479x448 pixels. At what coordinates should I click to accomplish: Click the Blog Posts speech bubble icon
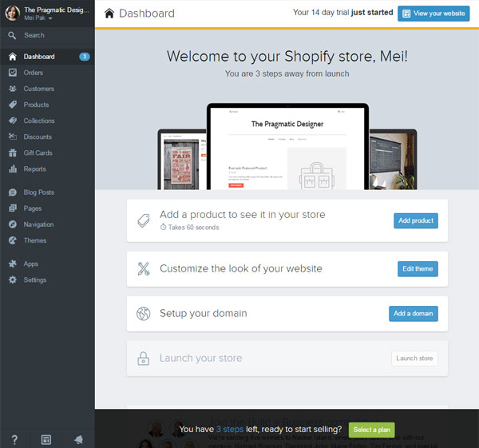point(13,192)
